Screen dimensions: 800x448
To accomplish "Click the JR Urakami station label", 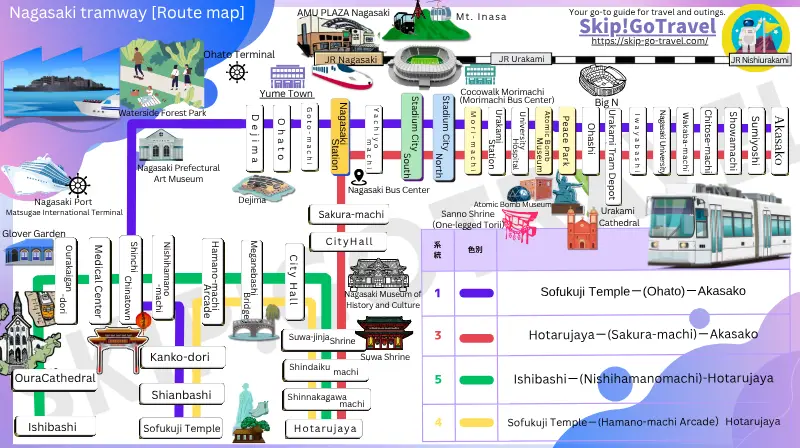I will (521, 59).
